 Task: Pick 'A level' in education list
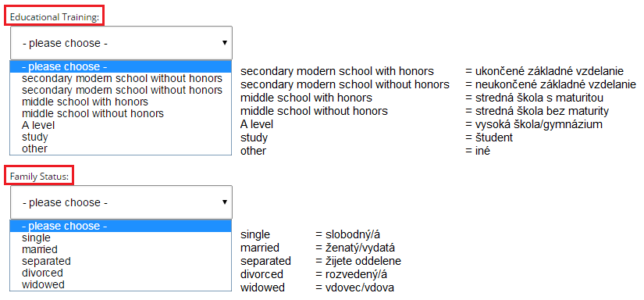tap(121, 125)
